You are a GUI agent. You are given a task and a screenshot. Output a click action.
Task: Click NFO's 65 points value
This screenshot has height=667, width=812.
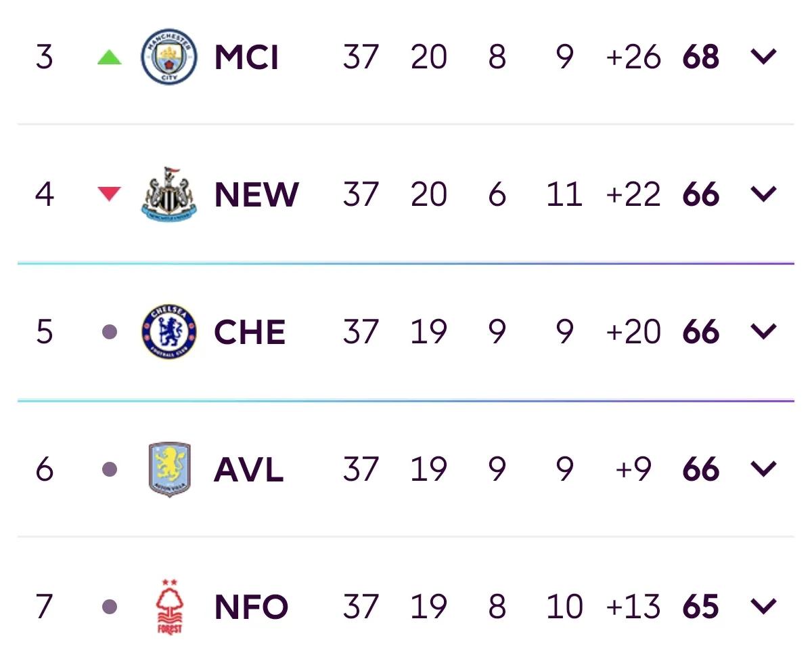(x=701, y=607)
